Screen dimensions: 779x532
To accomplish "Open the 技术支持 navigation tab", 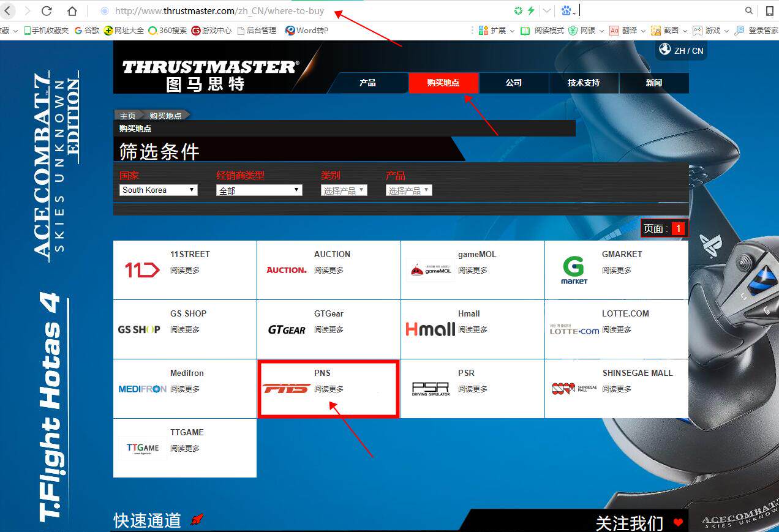I will click(584, 83).
